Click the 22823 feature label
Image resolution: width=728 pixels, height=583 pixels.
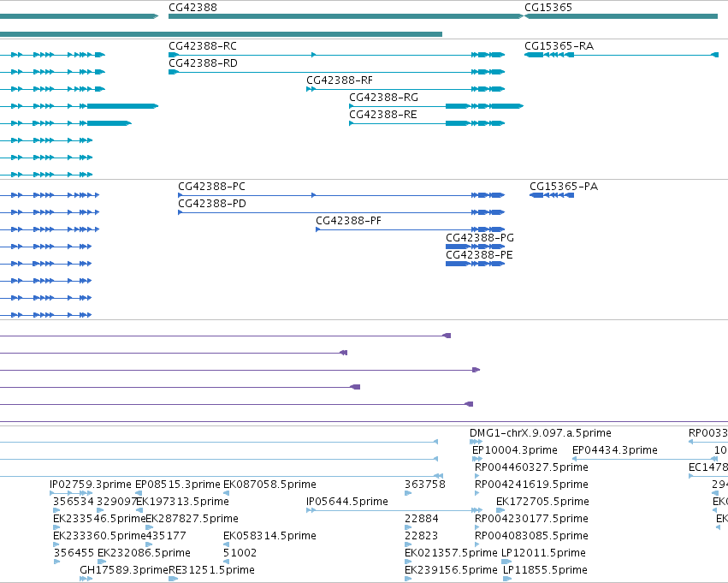(x=421, y=536)
